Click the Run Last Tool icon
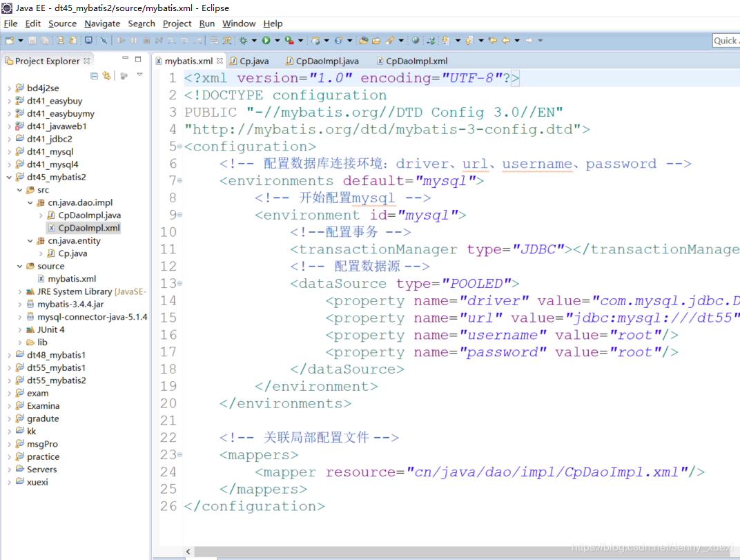740x560 pixels. [289, 41]
